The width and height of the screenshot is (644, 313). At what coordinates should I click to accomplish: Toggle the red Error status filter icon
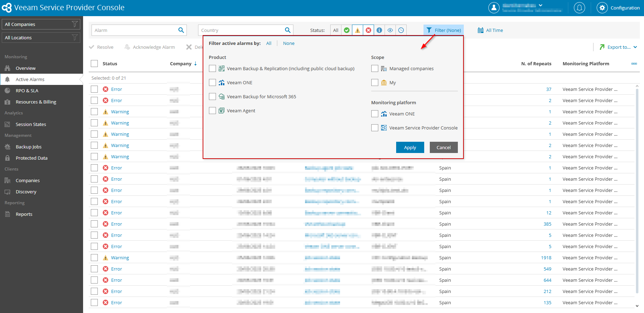pyautogui.click(x=368, y=30)
